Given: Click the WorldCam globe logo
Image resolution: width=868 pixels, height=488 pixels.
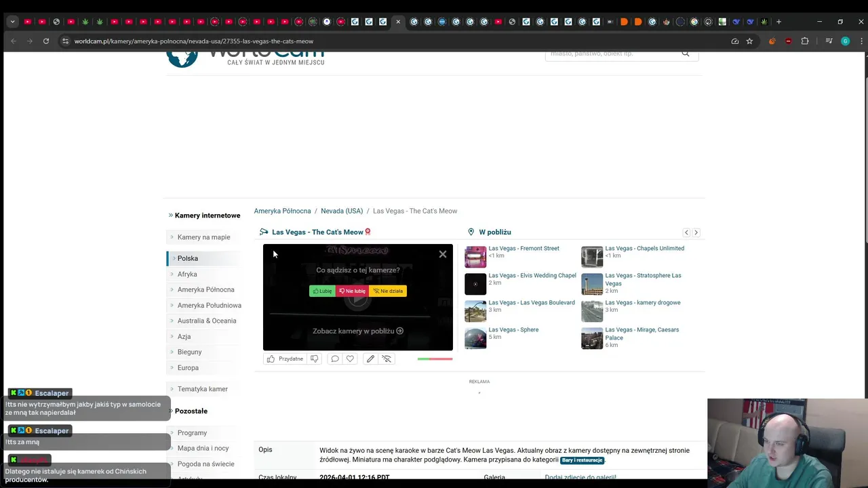Looking at the screenshot, I should click(x=182, y=59).
